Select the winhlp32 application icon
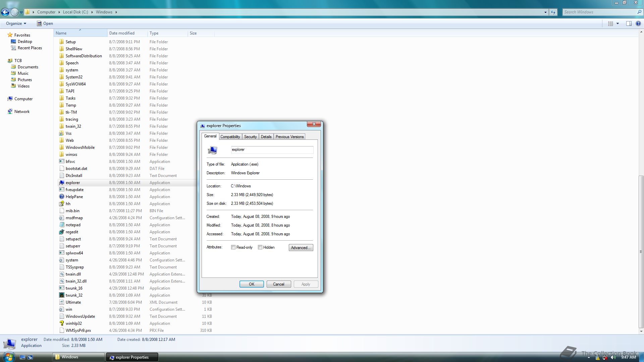Image resolution: width=644 pixels, height=362 pixels. 62,323
